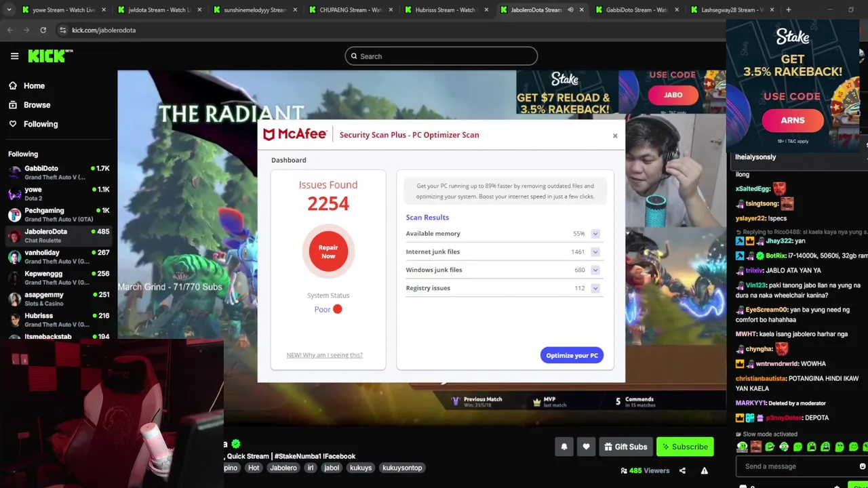Report the stream with warning icon
Image resolution: width=868 pixels, height=488 pixels.
[705, 470]
